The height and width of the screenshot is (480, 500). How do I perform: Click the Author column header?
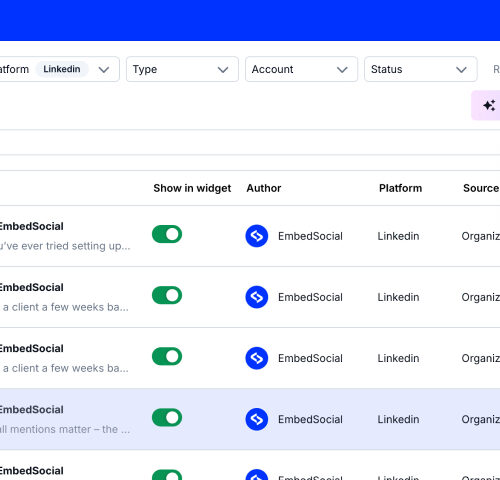pos(264,188)
